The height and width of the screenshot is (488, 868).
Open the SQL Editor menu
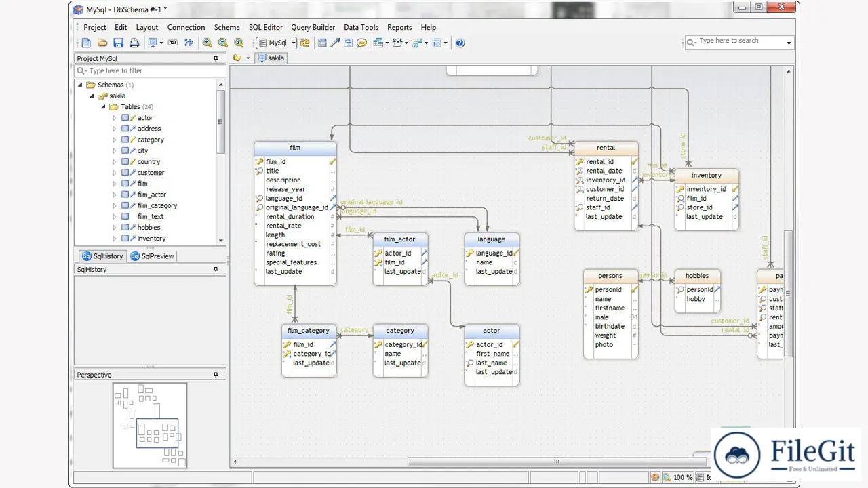(266, 28)
